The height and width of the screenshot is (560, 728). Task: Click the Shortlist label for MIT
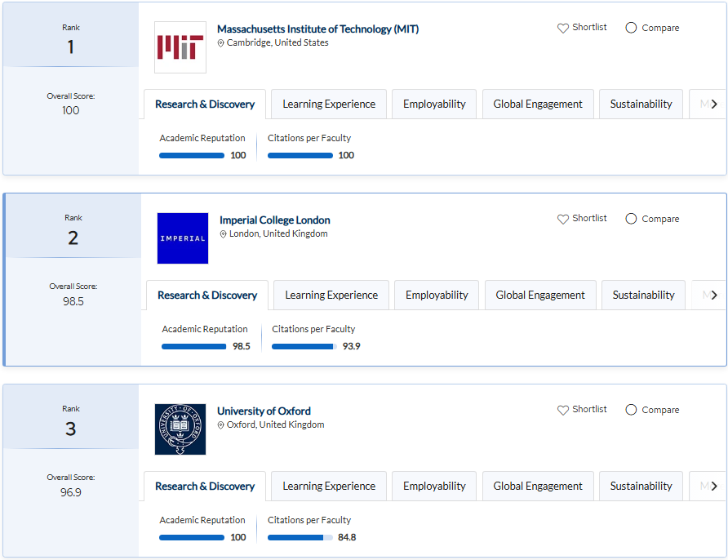pos(589,27)
